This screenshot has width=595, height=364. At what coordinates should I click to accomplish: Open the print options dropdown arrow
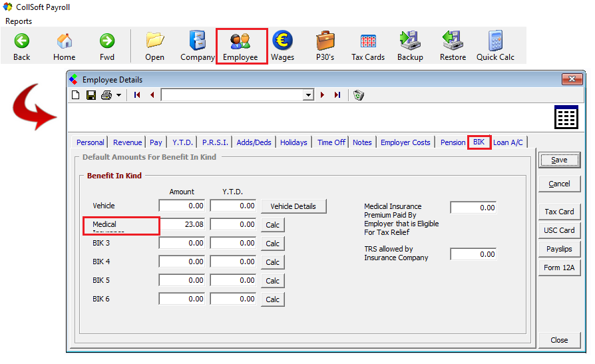click(118, 95)
